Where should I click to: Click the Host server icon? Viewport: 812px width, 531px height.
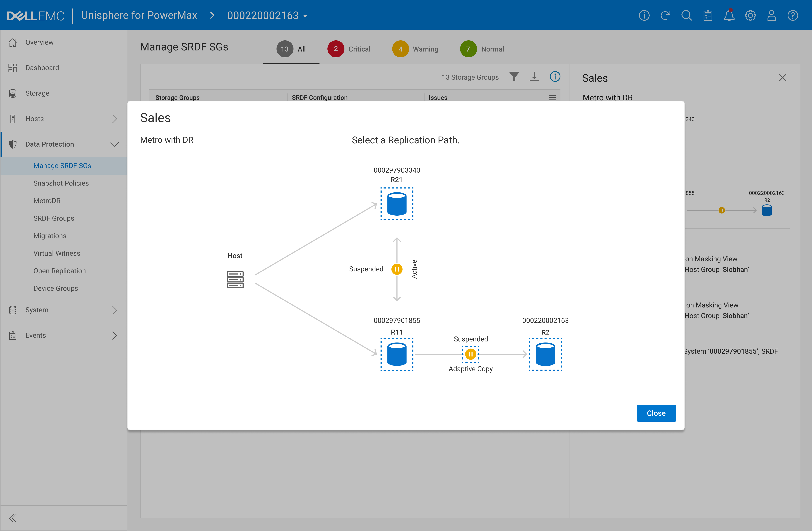[235, 279]
